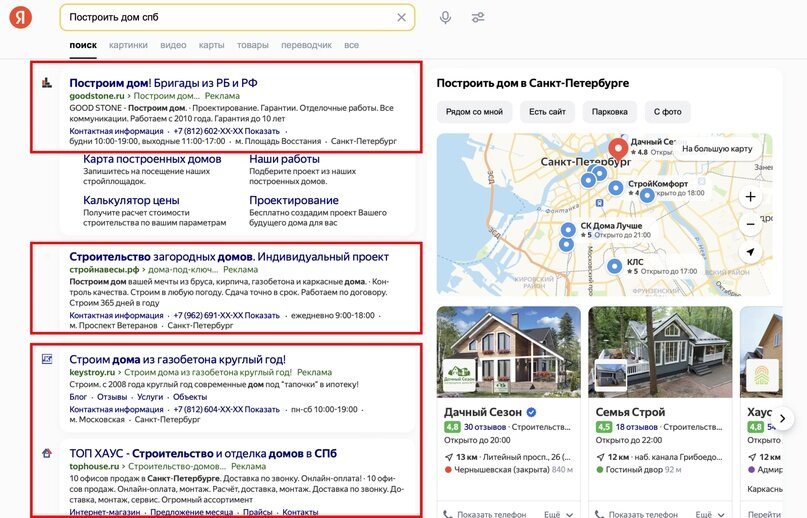This screenshot has height=518, width=807.
Task: Open ТОП ХАУС Строительство и отделка result
Action: [x=203, y=454]
